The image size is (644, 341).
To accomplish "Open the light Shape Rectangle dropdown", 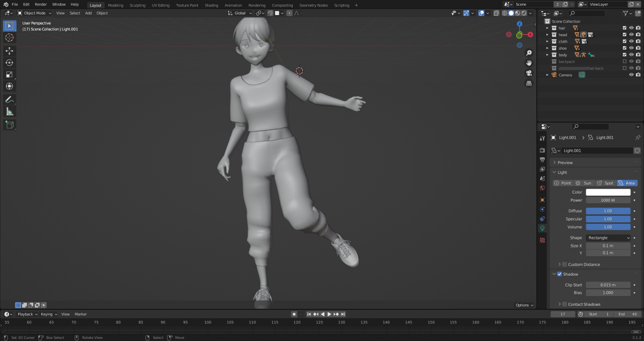I will pyautogui.click(x=608, y=238).
